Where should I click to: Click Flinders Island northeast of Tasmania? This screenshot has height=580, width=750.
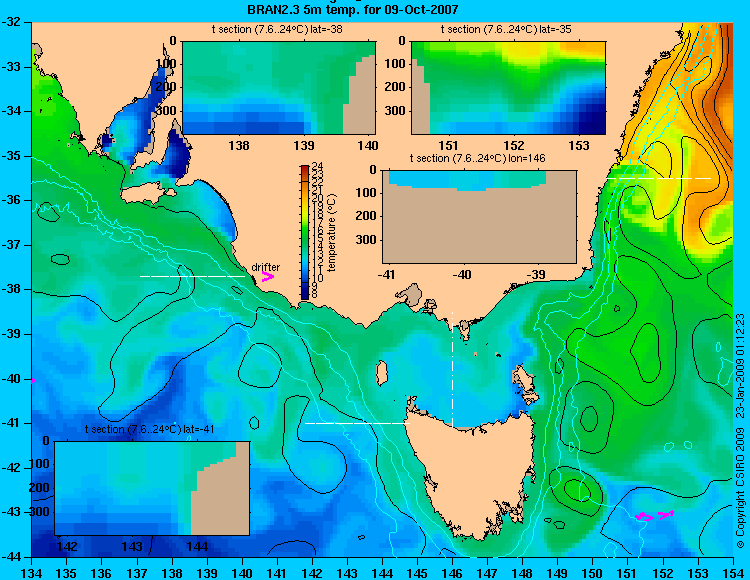click(x=524, y=386)
